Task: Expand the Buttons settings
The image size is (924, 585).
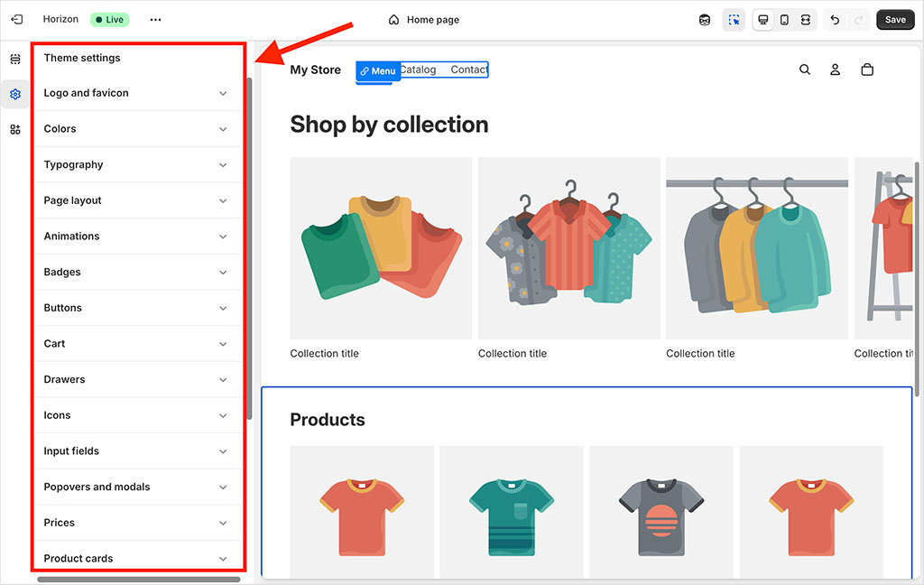Action: (138, 308)
